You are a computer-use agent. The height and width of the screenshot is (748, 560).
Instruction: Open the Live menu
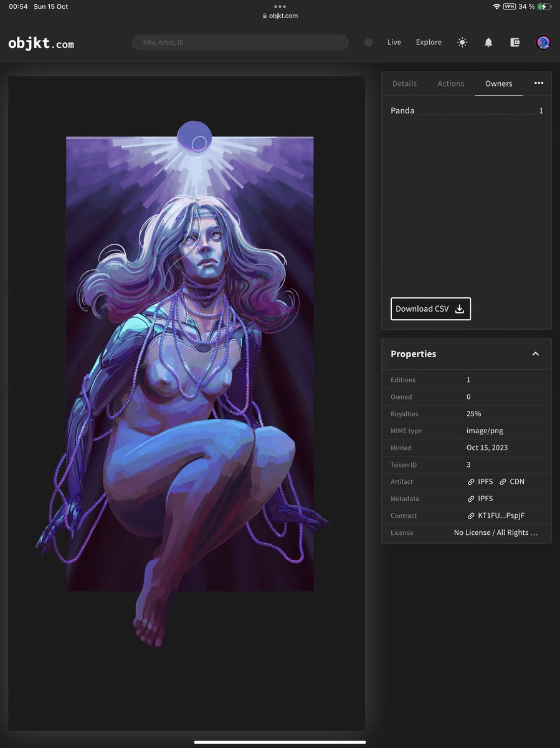tap(394, 42)
